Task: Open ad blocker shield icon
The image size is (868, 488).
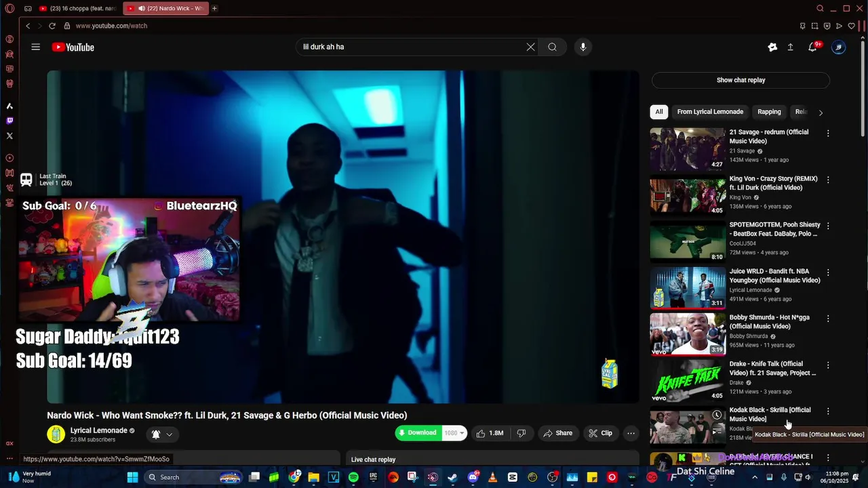Action: click(827, 26)
